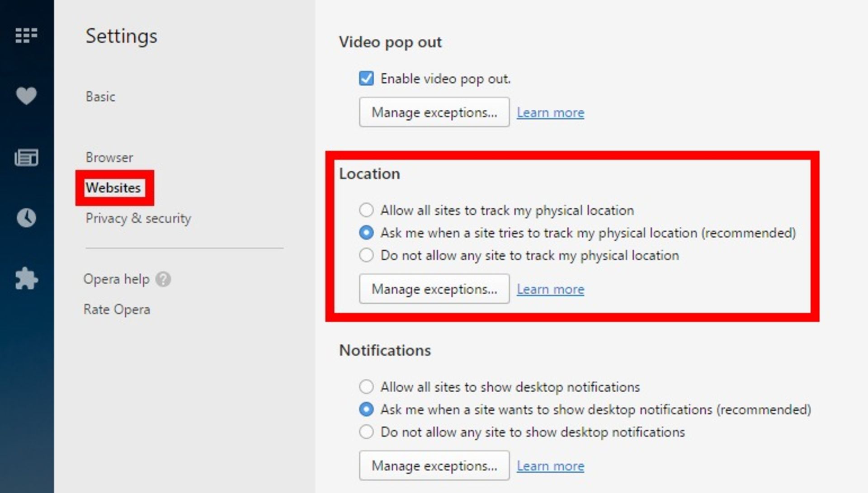This screenshot has width=868, height=493.
Task: Select Allow all sites to track location
Action: tap(366, 210)
